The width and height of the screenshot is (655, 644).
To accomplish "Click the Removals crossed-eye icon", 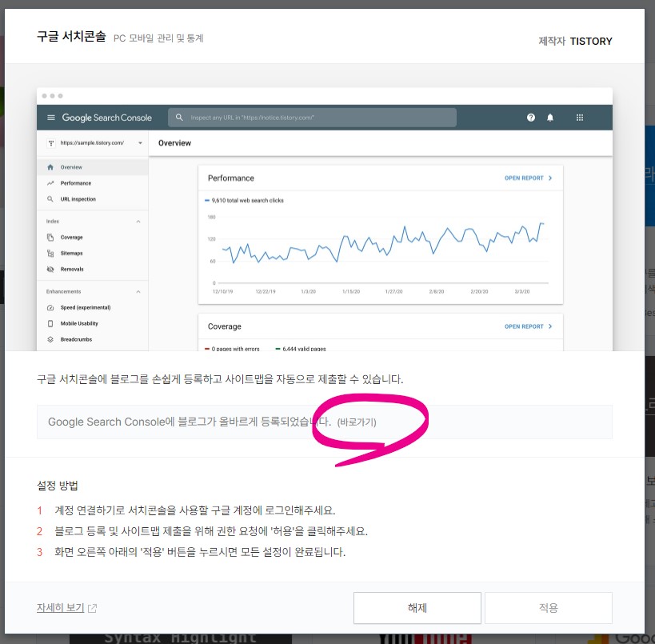I will (50, 269).
